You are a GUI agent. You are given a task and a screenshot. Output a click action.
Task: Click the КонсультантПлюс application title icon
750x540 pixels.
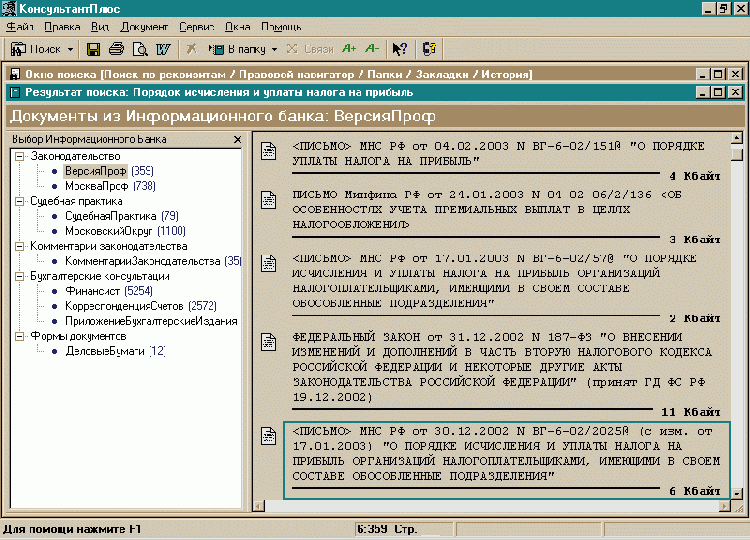pyautogui.click(x=9, y=8)
